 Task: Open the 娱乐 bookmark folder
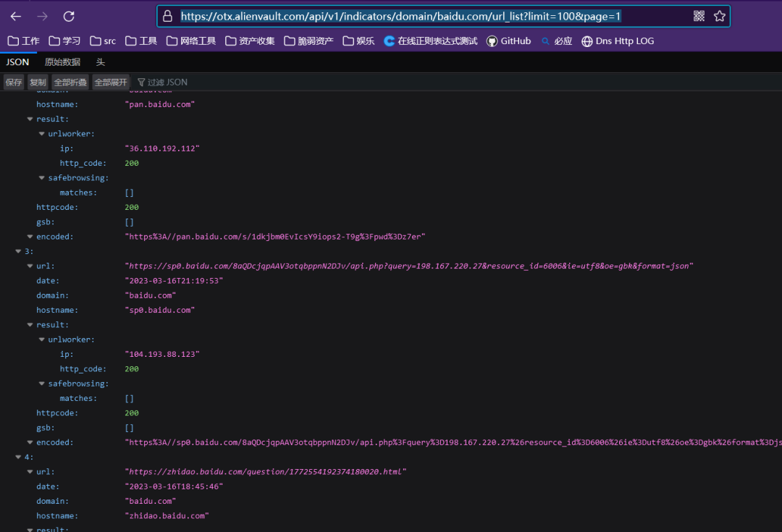(x=358, y=41)
